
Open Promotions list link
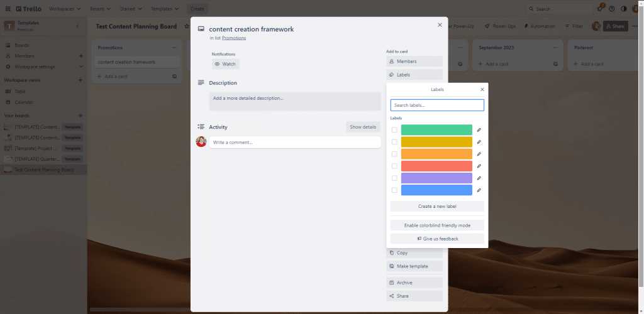click(x=234, y=38)
